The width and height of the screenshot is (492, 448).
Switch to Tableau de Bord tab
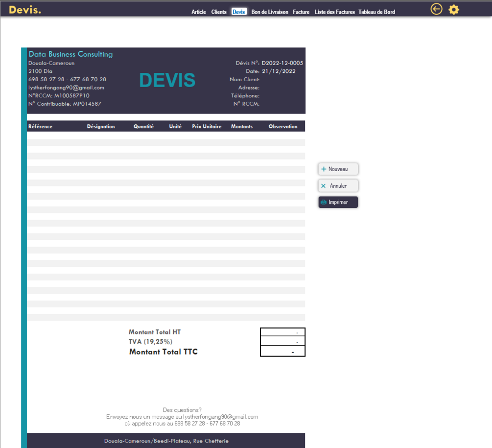click(376, 12)
